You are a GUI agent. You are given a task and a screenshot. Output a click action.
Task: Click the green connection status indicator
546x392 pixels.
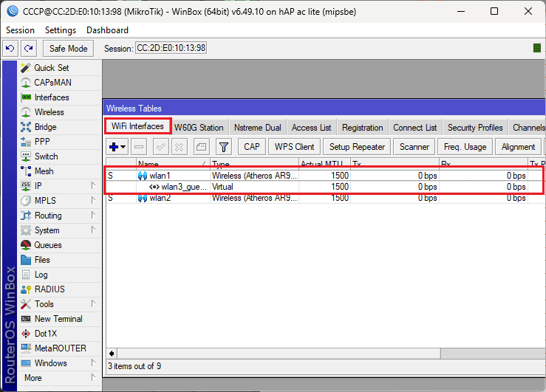coord(537,48)
